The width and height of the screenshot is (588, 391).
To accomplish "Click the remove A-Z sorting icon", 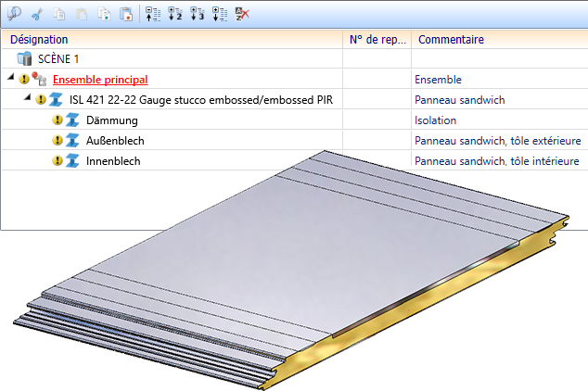I will pos(242,14).
